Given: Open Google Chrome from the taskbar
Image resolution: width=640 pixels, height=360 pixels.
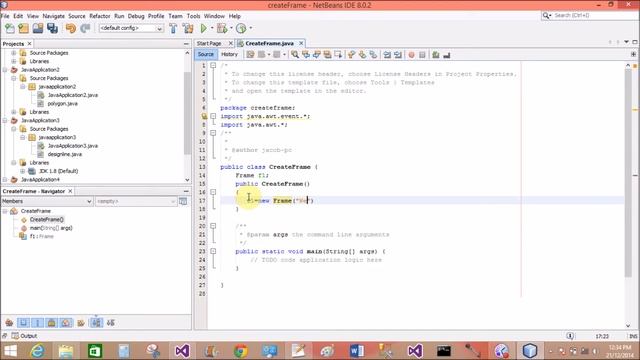Looking at the screenshot, I should click(240, 351).
